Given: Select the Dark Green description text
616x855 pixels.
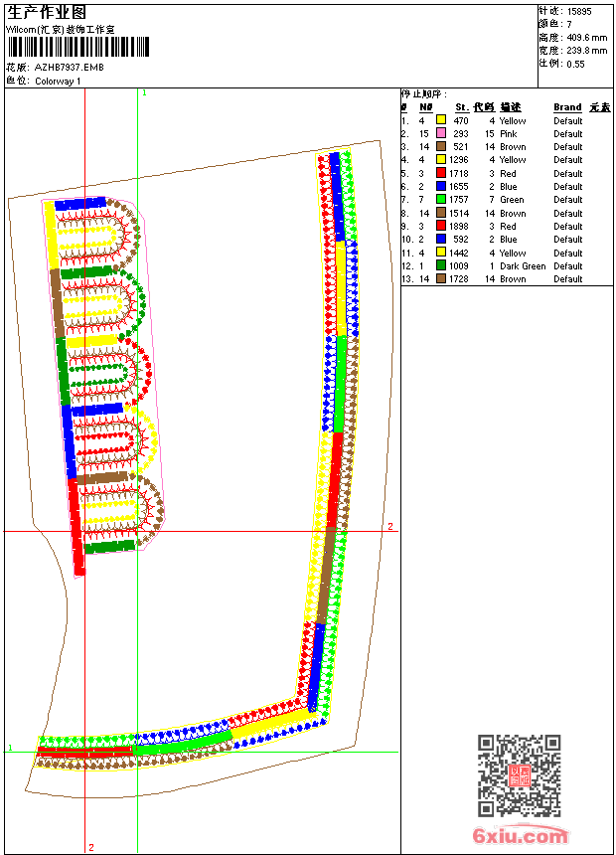Looking at the screenshot, I should tap(522, 266).
